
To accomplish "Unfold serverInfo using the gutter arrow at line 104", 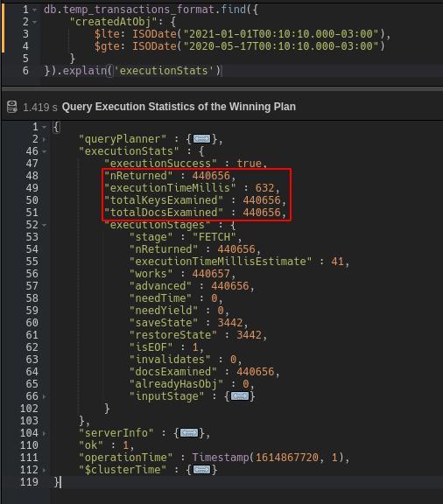I will 45,433.
